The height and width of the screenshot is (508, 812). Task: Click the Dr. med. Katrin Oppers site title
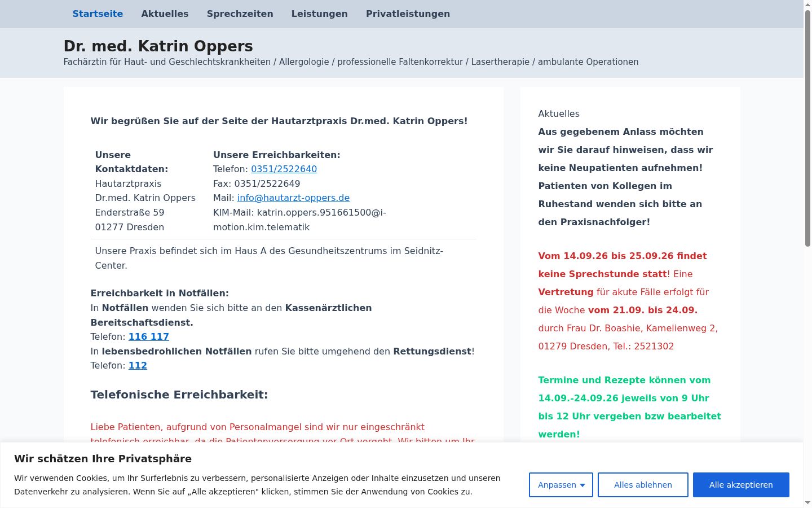point(158,46)
